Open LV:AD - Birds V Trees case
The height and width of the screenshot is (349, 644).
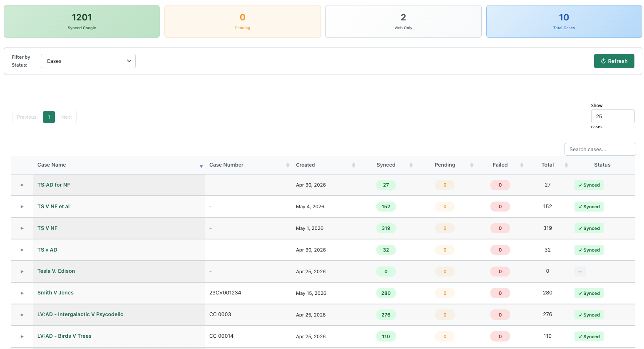click(x=65, y=336)
